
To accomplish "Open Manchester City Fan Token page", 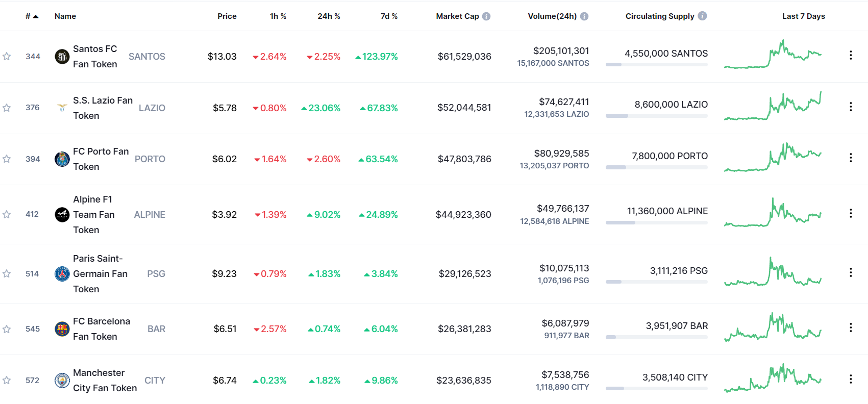I will pyautogui.click(x=105, y=380).
